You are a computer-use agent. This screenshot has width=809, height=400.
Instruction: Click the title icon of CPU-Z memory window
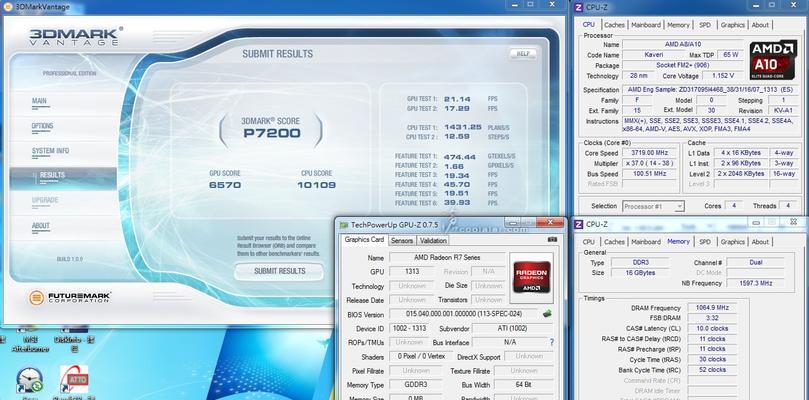pyautogui.click(x=578, y=224)
